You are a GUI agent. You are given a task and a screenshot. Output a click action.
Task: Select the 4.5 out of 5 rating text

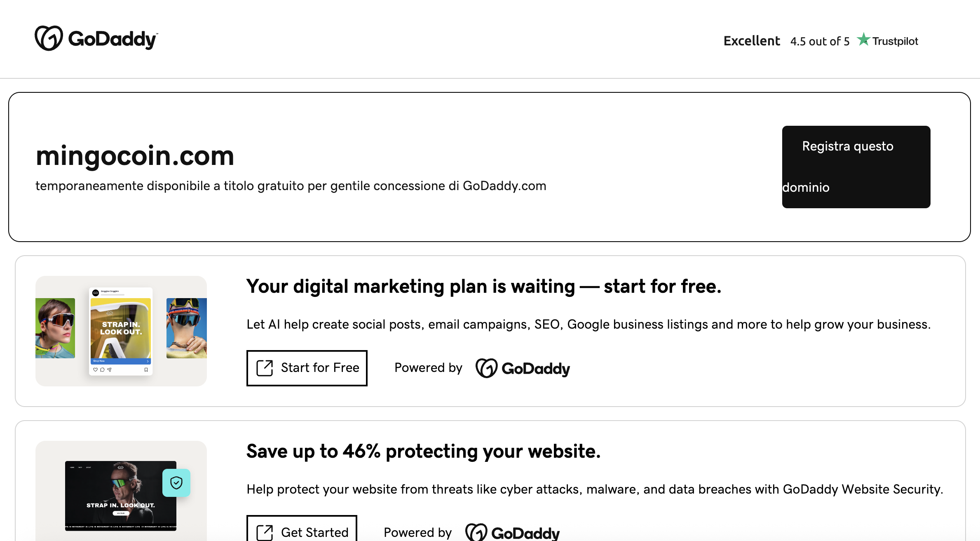click(820, 41)
